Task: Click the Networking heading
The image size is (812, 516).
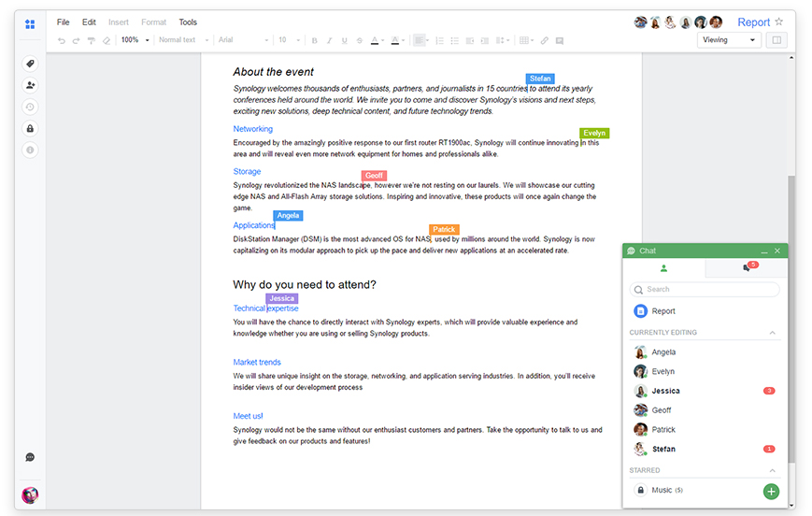Action: coord(252,129)
